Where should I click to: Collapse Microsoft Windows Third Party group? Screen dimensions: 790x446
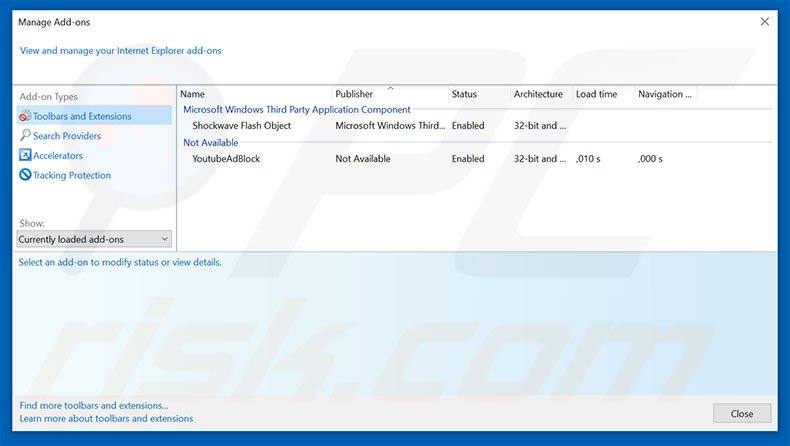296,110
